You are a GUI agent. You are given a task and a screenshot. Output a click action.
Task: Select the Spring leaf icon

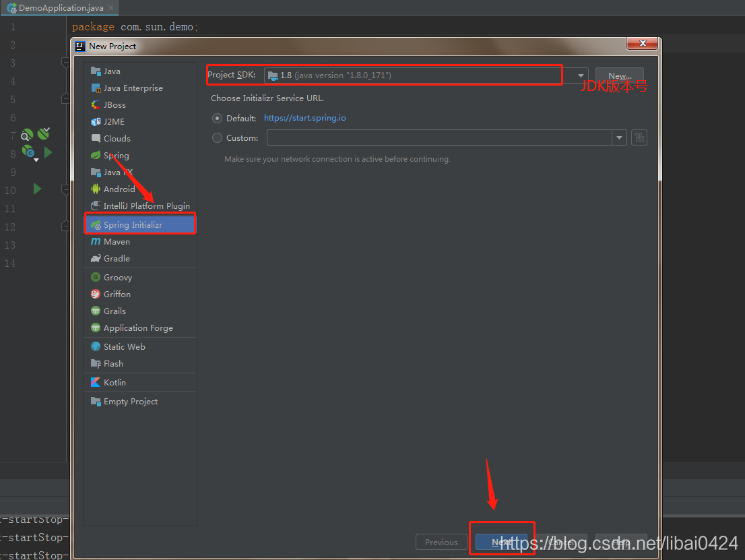click(96, 156)
